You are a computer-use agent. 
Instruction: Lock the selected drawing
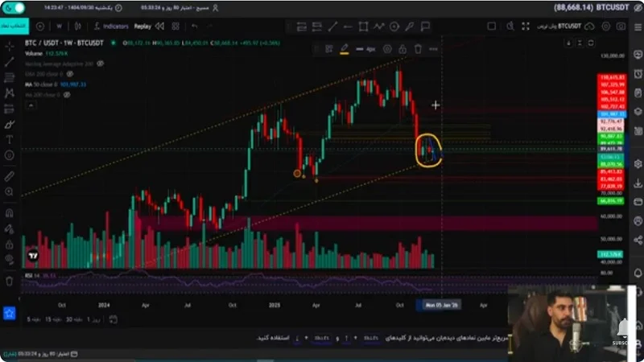pyautogui.click(x=402, y=49)
